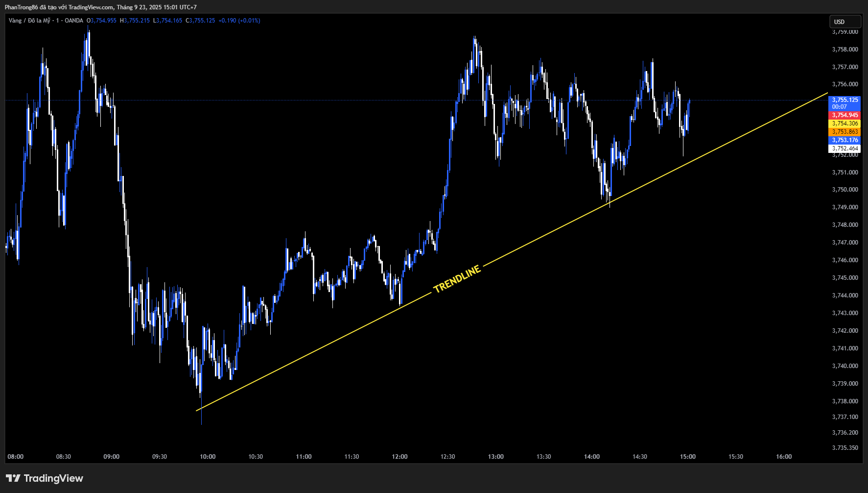Click the 3,750.000 price axis label
The width and height of the screenshot is (868, 493).
pyautogui.click(x=845, y=190)
